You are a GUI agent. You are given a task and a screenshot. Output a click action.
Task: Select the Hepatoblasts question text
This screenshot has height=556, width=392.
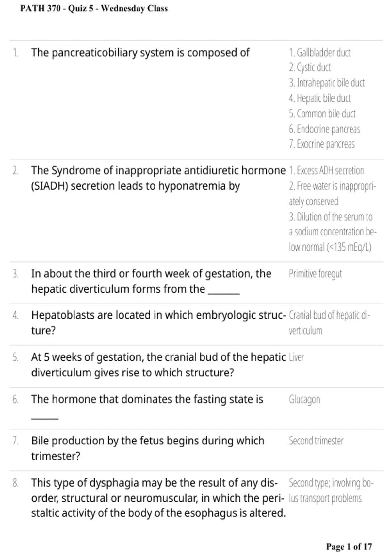[158, 322]
